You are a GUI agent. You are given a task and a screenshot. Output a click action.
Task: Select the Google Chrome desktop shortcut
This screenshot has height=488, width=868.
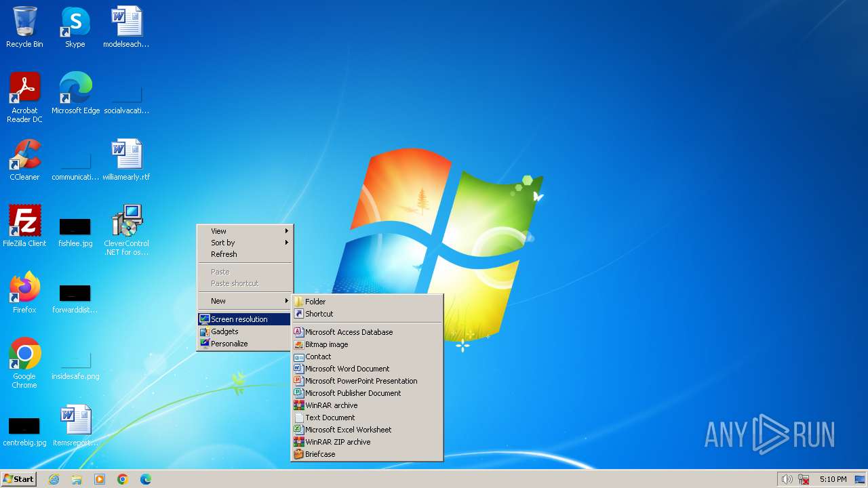(24, 363)
